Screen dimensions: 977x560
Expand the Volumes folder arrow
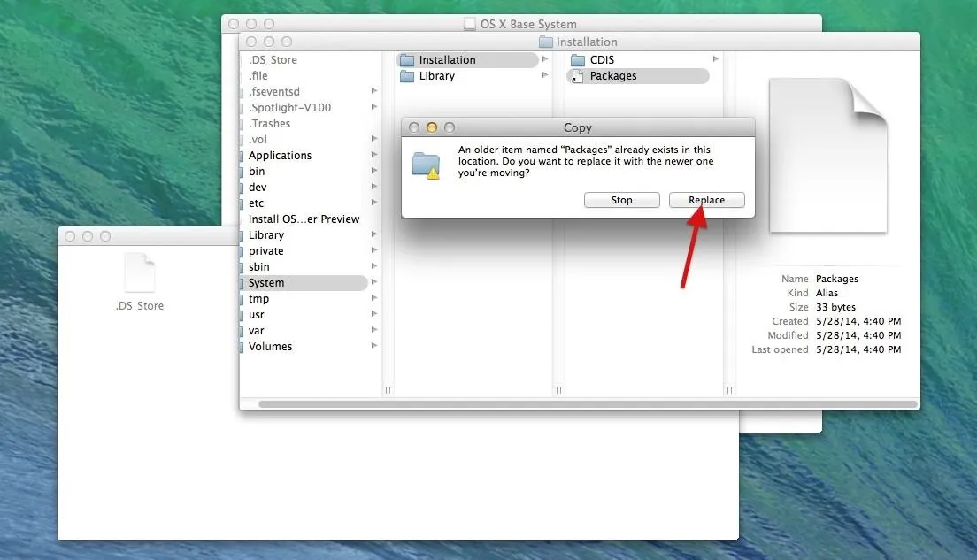(374, 346)
